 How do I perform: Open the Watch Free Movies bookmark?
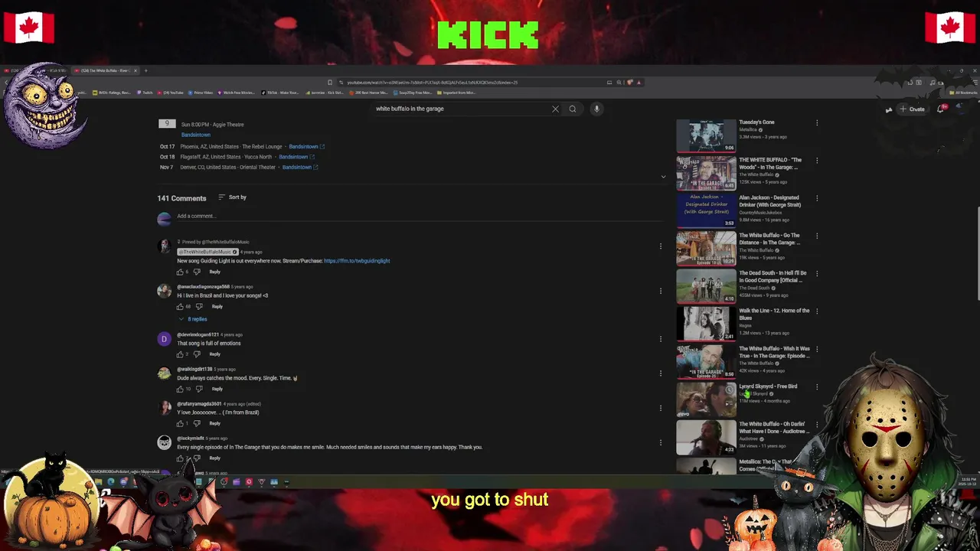[237, 93]
